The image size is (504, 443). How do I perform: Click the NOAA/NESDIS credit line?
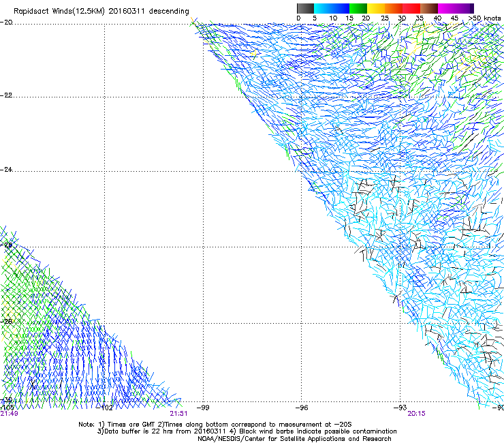pyautogui.click(x=294, y=439)
